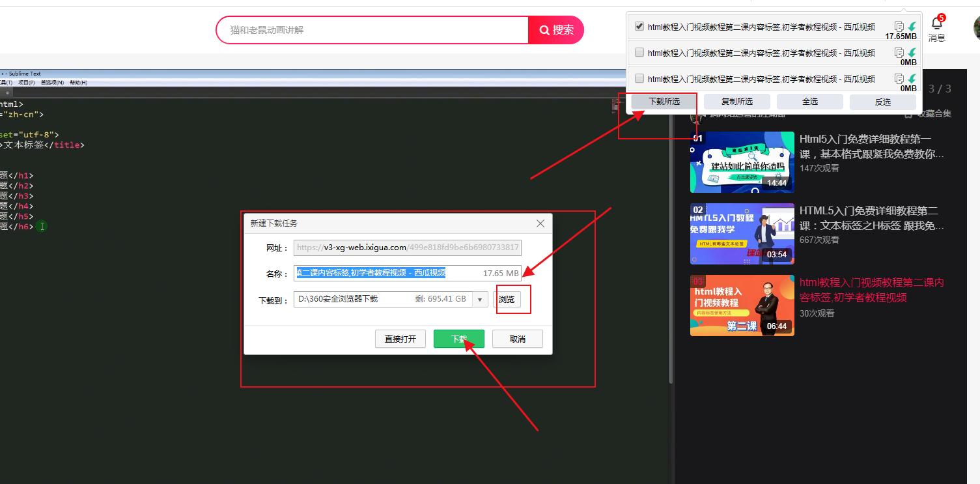The height and width of the screenshot is (484, 980).
Task: Click the 30次观看 view count
Action: coord(817,313)
